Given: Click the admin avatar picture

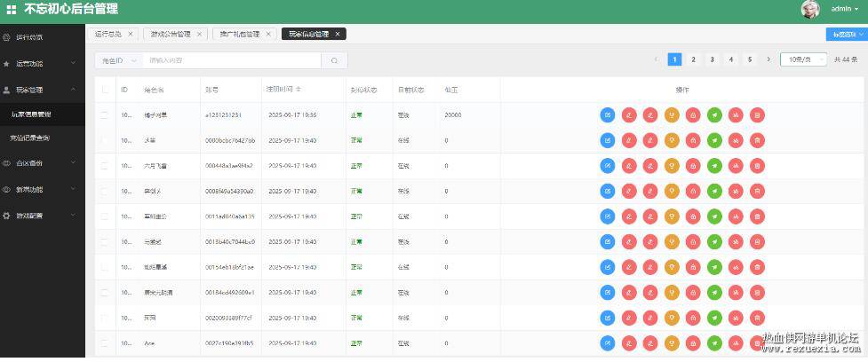Looking at the screenshot, I should coord(810,10).
